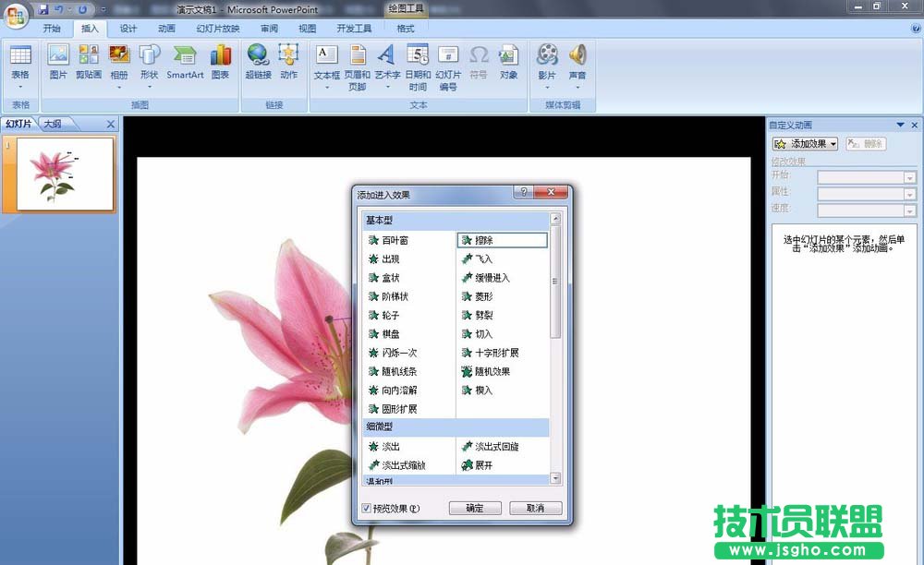Open the 幻灯片放映 ribbon tab
Viewport: 924px width, 565px height.
218,28
